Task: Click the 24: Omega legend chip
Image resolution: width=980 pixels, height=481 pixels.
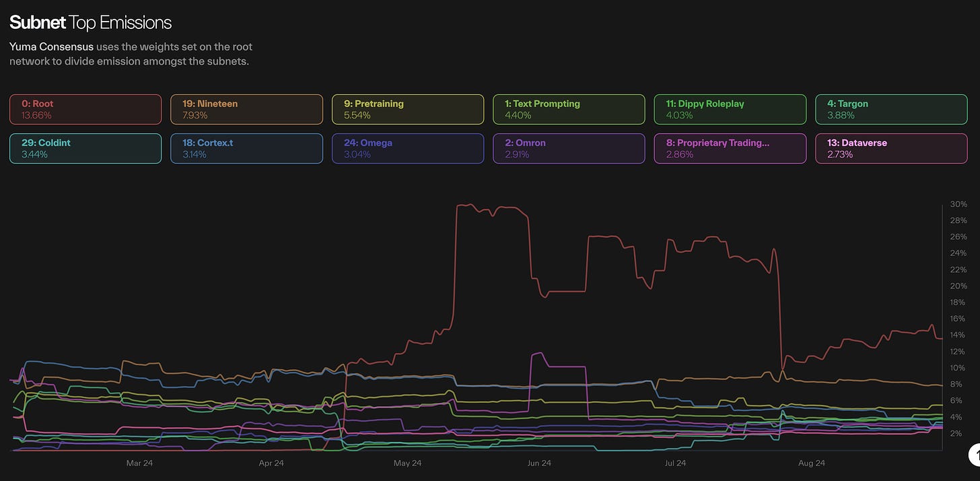Action: (x=408, y=148)
